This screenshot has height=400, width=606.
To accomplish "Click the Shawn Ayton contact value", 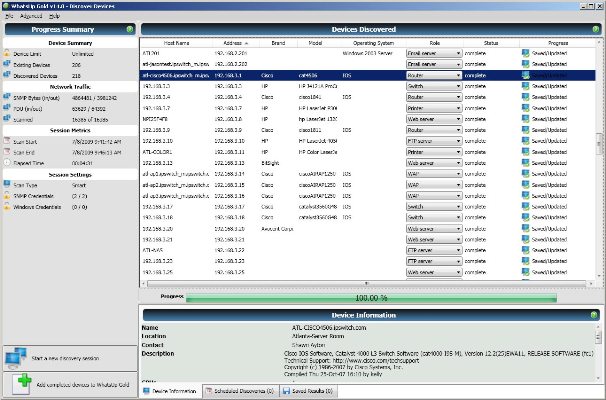I will 308,345.
